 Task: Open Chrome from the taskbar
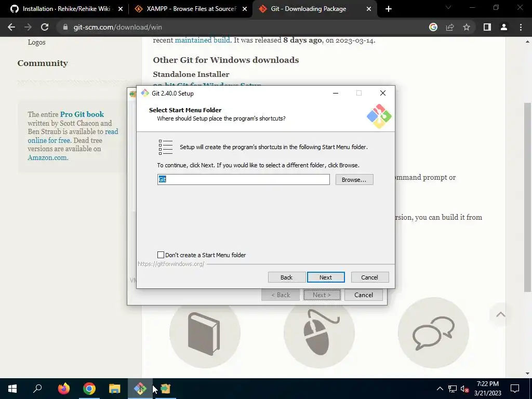[x=89, y=389]
